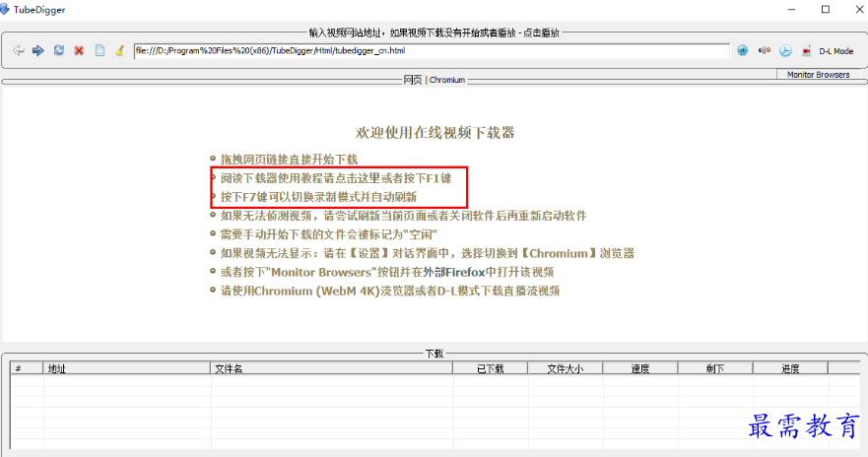The image size is (868, 457).
Task: Maximize the TubeDigger window
Action: coord(826,10)
